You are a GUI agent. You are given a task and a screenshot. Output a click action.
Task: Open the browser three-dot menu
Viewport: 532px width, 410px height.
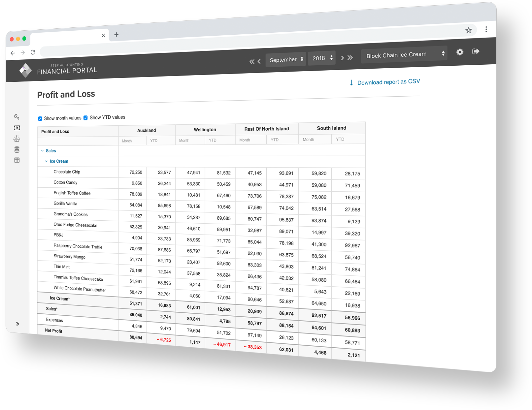486,29
